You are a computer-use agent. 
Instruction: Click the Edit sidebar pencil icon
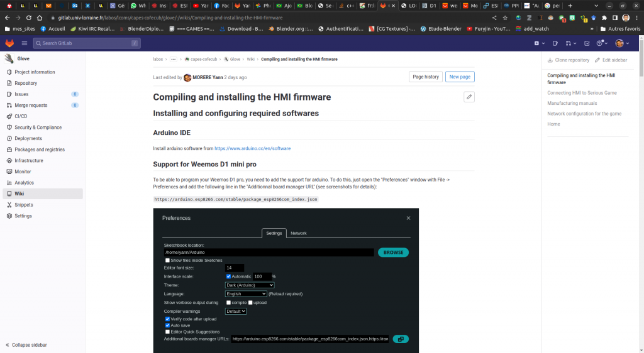coord(597,60)
